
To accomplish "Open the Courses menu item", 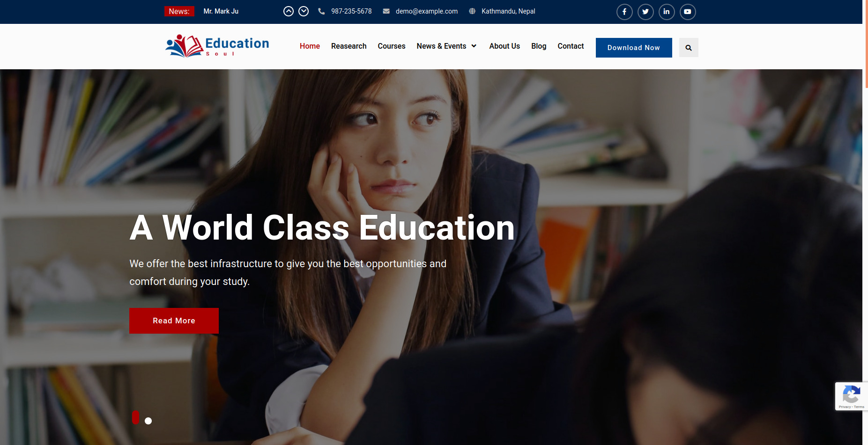I will (391, 46).
